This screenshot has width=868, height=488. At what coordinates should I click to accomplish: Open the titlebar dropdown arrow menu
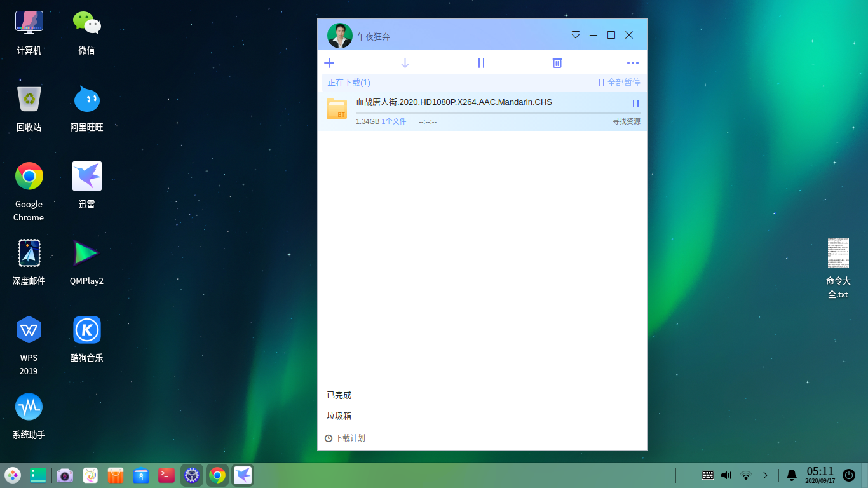pos(576,36)
